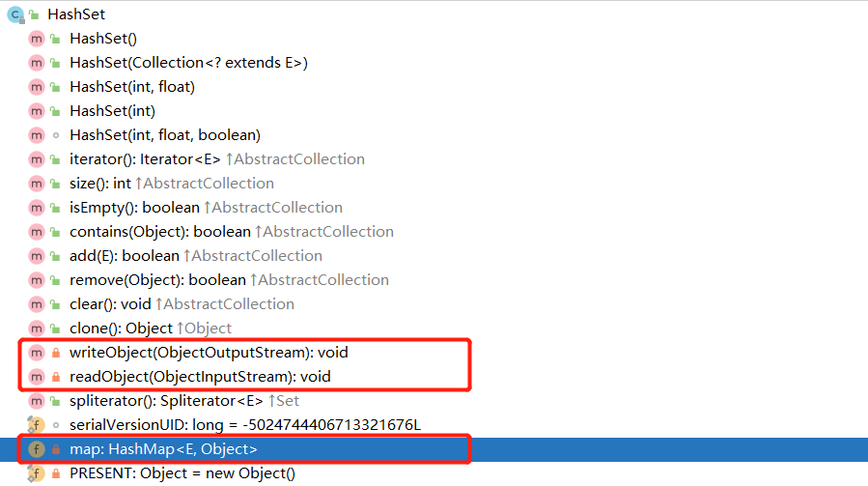Select HashSet(Collection<? extends E>) constructor

188,63
